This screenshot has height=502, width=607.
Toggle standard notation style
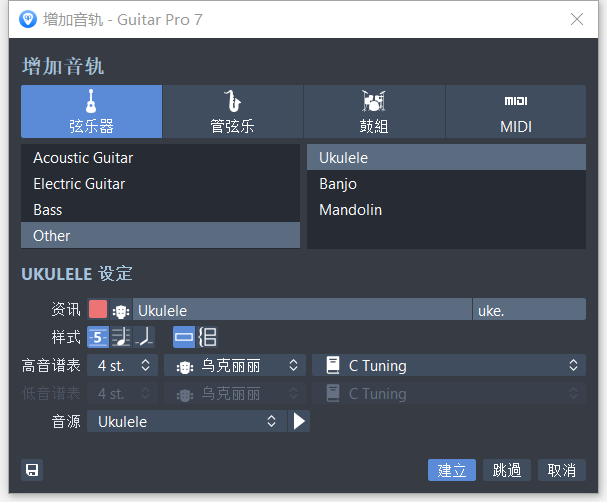(121, 337)
